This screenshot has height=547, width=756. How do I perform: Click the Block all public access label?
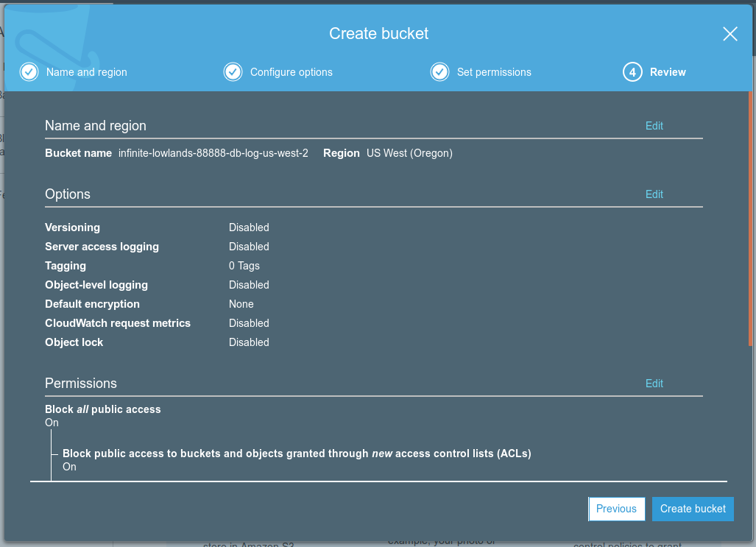(x=103, y=409)
